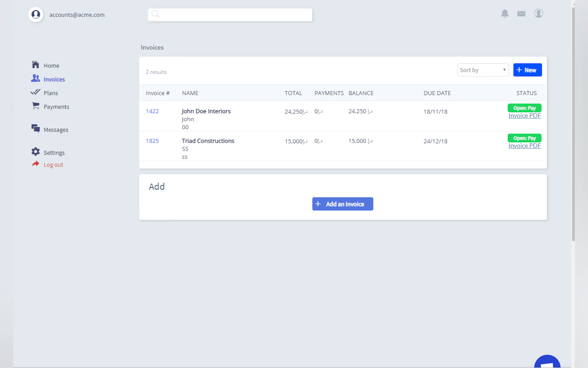Open the Invoice PDF link for Triad Constructions
This screenshot has width=588, height=368.
tap(524, 146)
